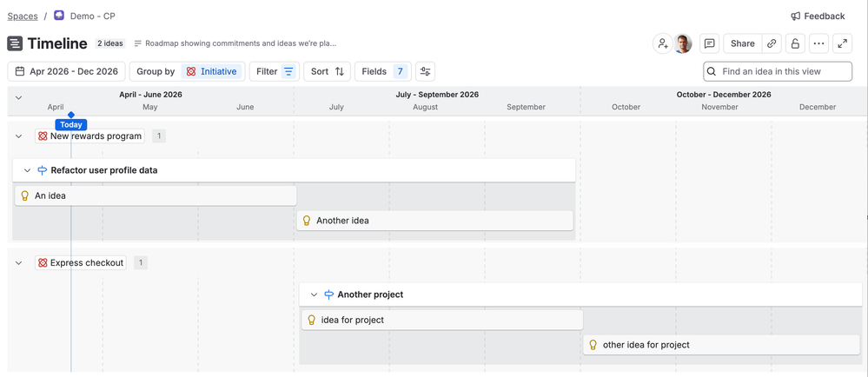The width and height of the screenshot is (868, 377).
Task: Open the Sort options
Action: (328, 71)
